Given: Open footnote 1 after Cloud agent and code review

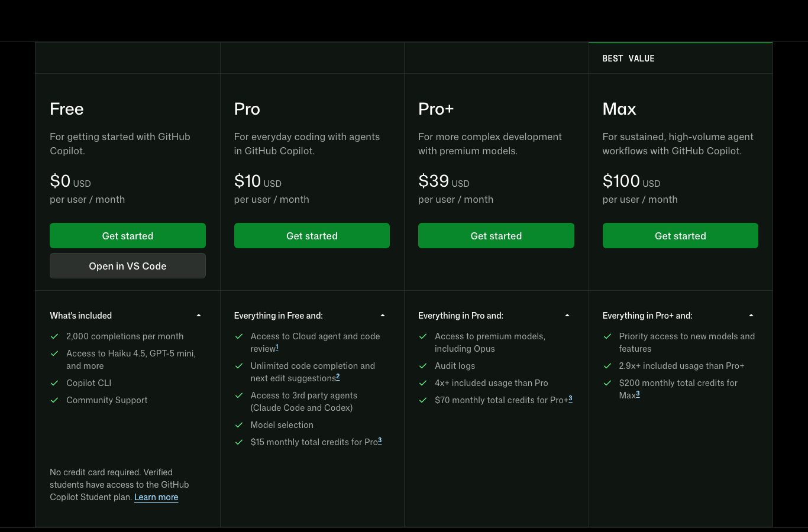Looking at the screenshot, I should pyautogui.click(x=277, y=348).
